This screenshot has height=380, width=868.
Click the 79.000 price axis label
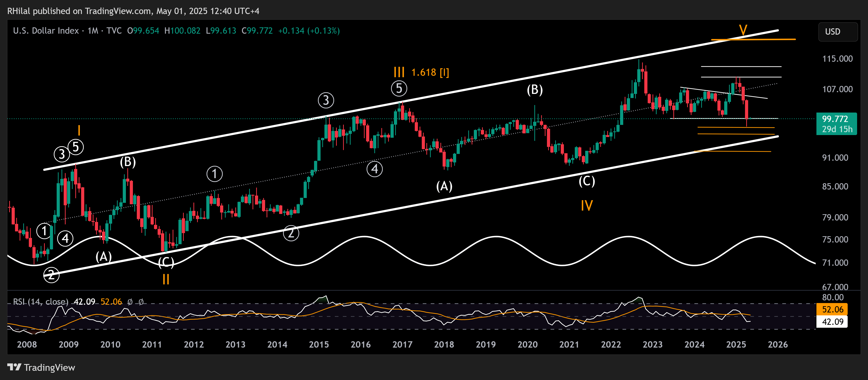coord(835,217)
